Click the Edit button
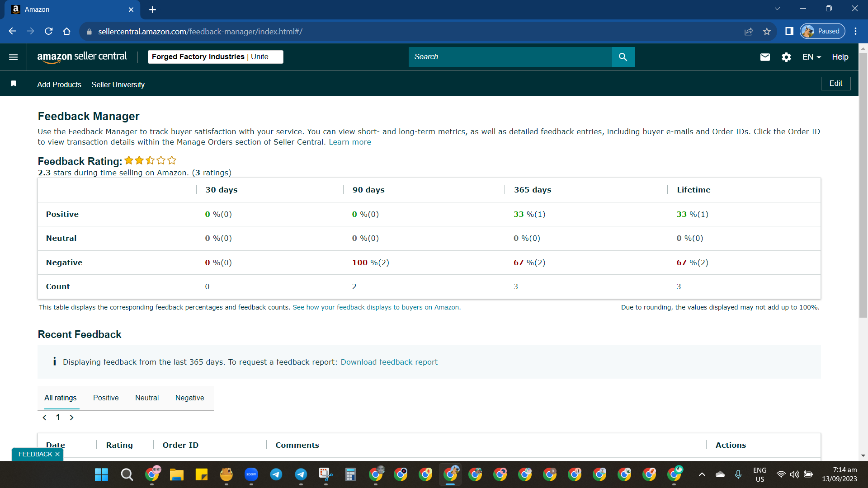Viewport: 868px width, 488px height. click(x=836, y=84)
